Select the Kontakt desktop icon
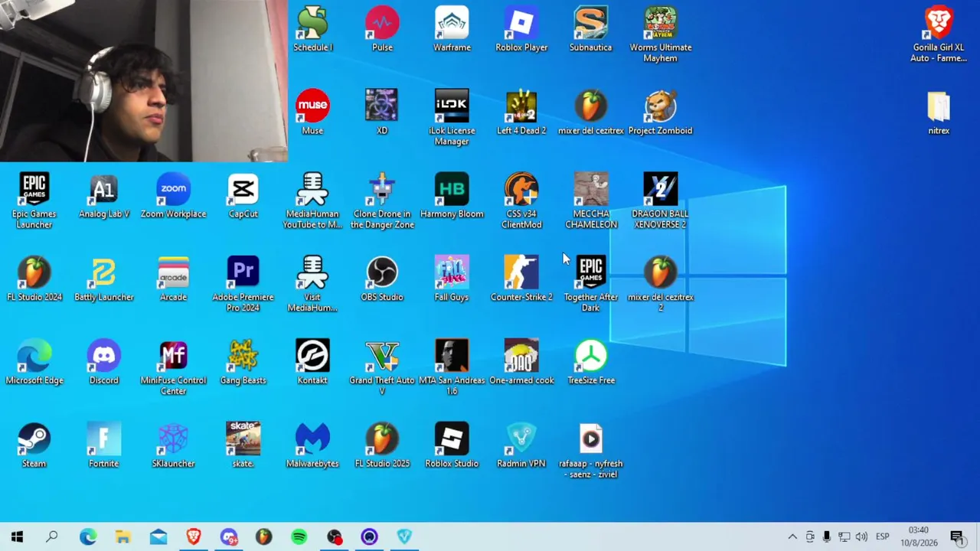The image size is (980, 551). tap(312, 363)
